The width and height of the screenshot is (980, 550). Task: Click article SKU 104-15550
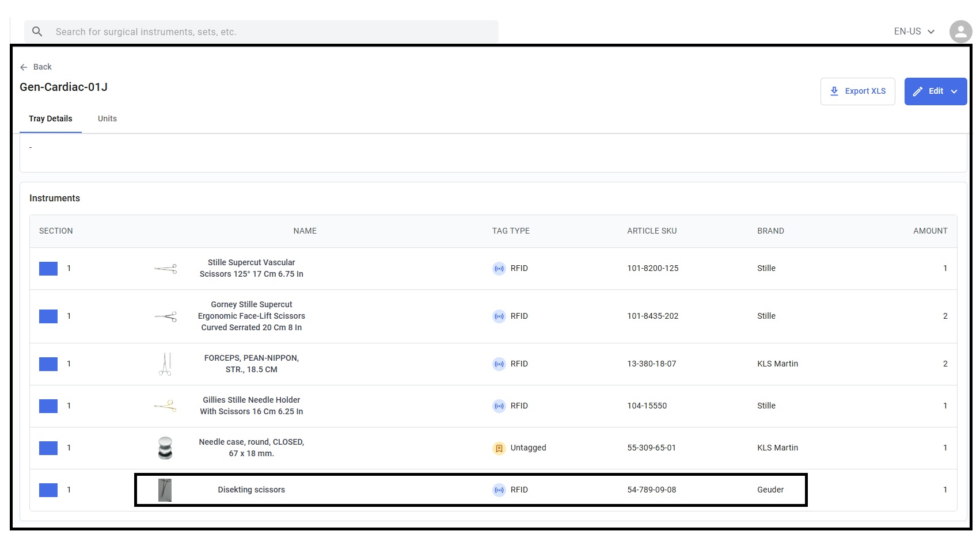coord(647,406)
